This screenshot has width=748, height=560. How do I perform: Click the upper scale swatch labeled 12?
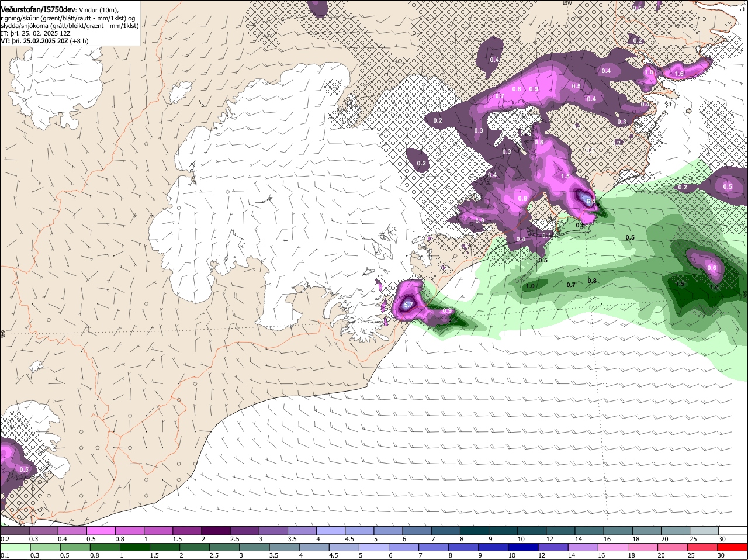point(561,531)
